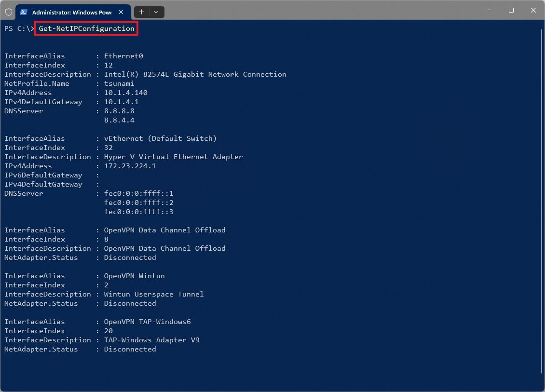Viewport: 545px width, 392px height.
Task: Open the tab dropdown chevron menu
Action: point(155,12)
